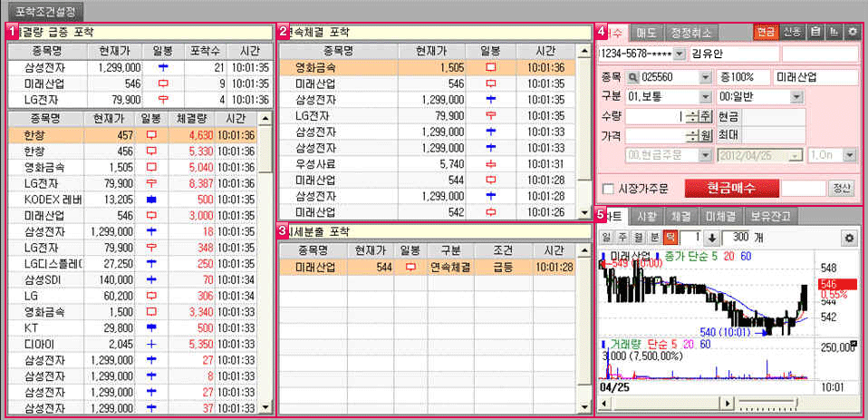
Task: Switch chart period to 주 (weekly)
Action: [x=622, y=239]
